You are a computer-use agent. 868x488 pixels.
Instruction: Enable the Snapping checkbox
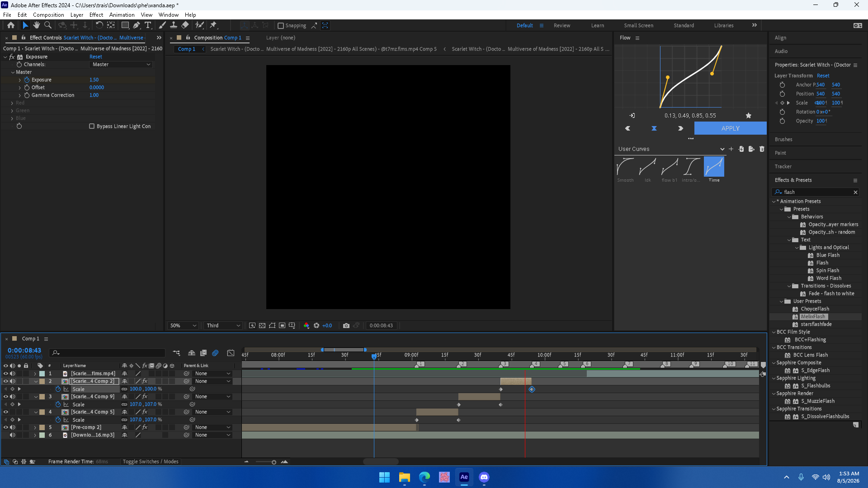coord(281,26)
